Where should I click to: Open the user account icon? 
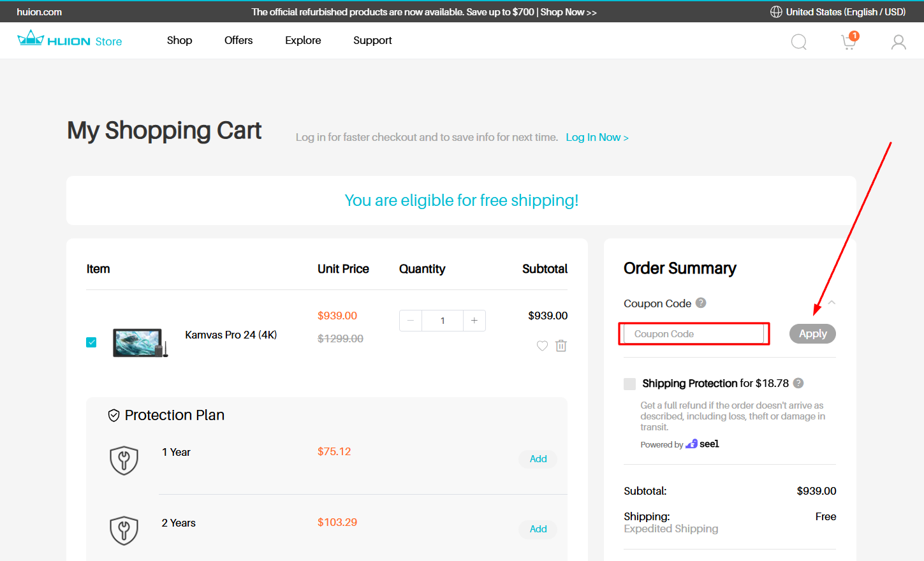point(898,42)
